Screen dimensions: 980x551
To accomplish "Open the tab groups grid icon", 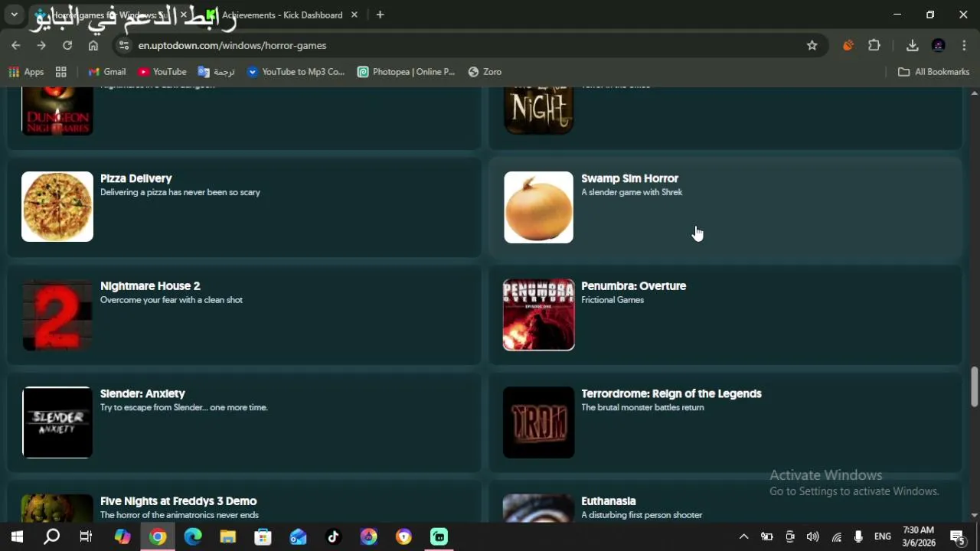I will tap(61, 72).
